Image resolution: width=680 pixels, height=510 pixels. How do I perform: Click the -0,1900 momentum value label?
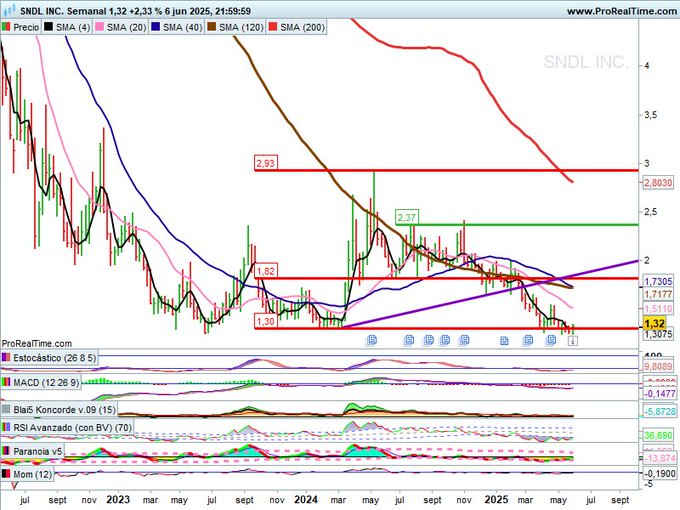click(x=659, y=474)
